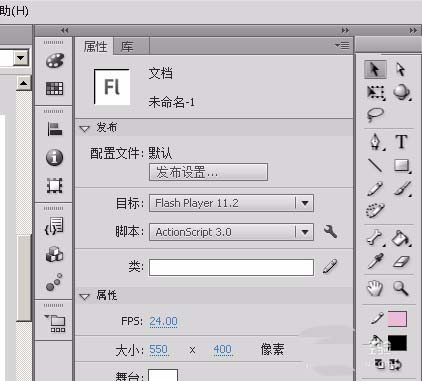Click the 配置文件: 默认 text
Screen dimensions: 422x381
click(x=131, y=153)
